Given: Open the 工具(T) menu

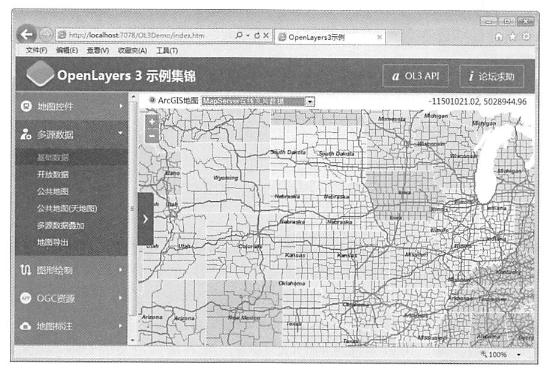Looking at the screenshot, I should coord(167,51).
